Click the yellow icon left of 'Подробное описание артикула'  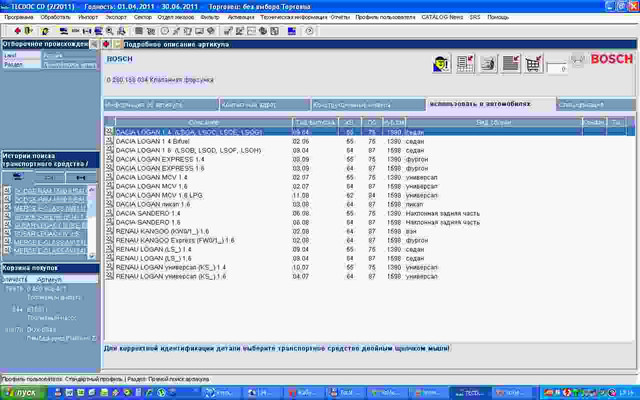117,44
